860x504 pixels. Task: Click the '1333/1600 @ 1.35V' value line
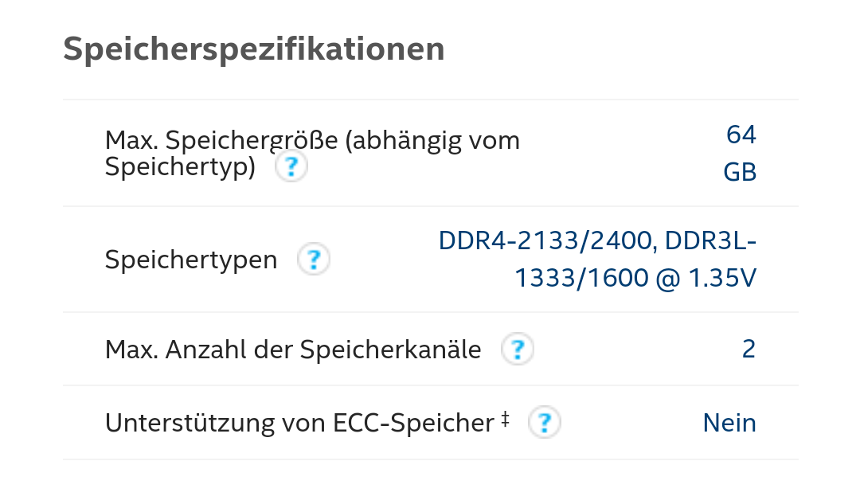635,278
